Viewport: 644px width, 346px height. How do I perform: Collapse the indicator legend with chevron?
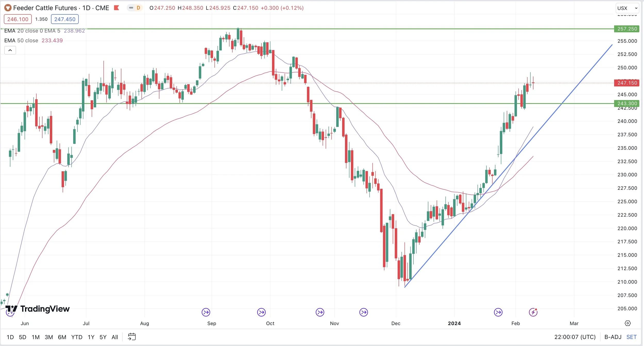point(10,50)
